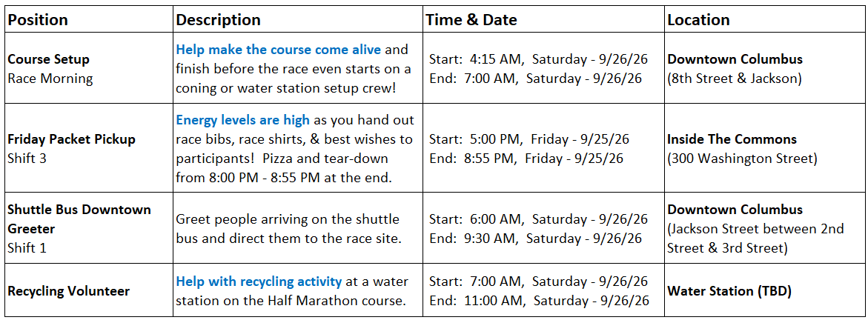This screenshot has width=868, height=320.
Task: Click the Recycling Volunteer position cell
Action: click(x=88, y=290)
